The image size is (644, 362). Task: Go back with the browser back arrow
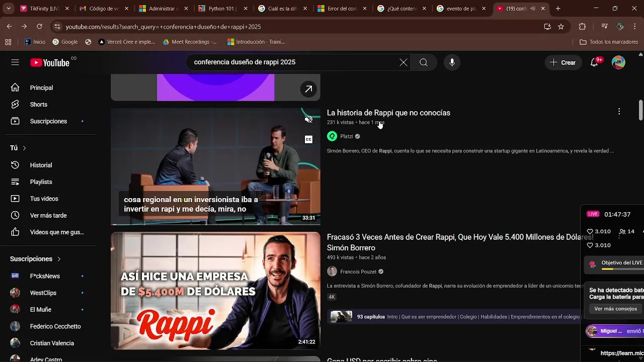pyautogui.click(x=9, y=27)
